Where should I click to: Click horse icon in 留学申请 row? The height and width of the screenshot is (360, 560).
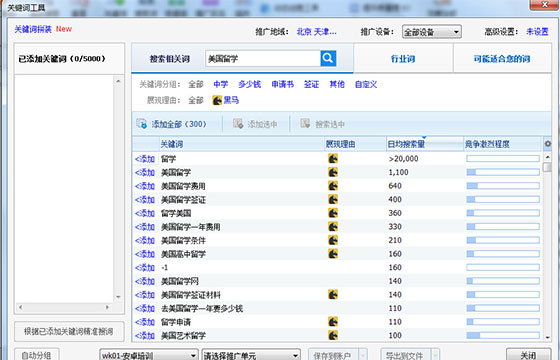click(333, 322)
